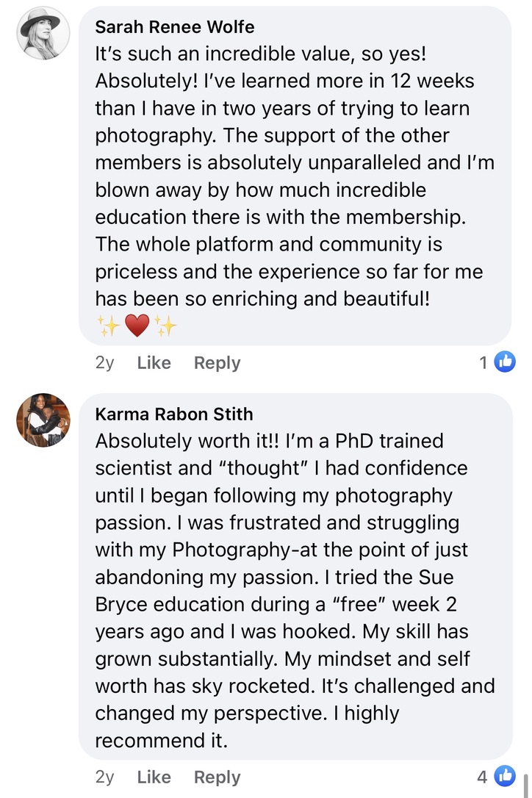Image resolution: width=532 pixels, height=798 pixels.
Task: Click the 2y timestamp under Sarah's comment
Action: click(104, 363)
